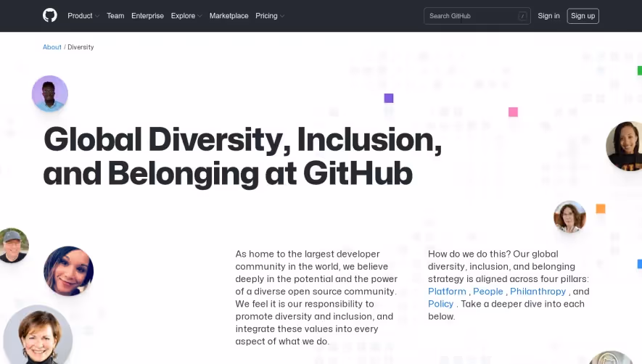This screenshot has height=364, width=642.
Task: Click the slash shortcut icon in search
Action: [x=522, y=16]
